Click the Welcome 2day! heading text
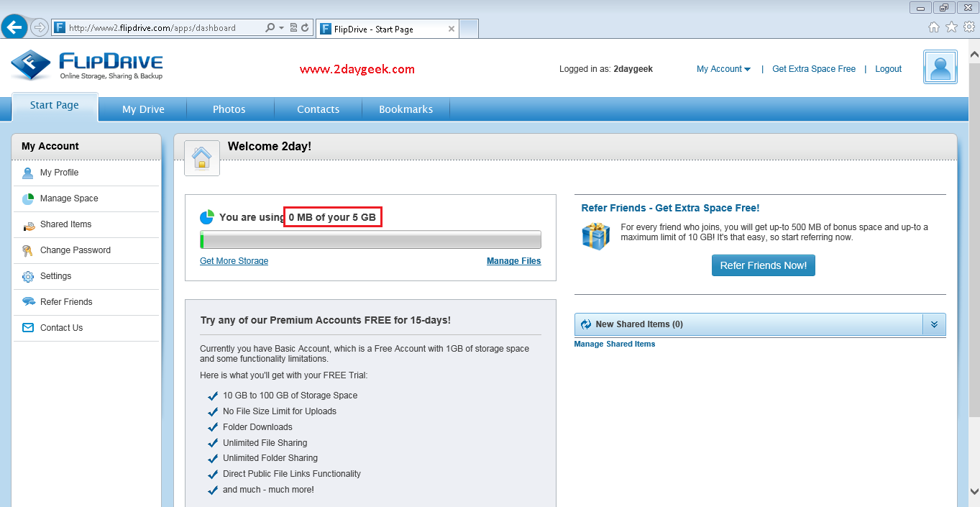Image resolution: width=980 pixels, height=507 pixels. 270,146
